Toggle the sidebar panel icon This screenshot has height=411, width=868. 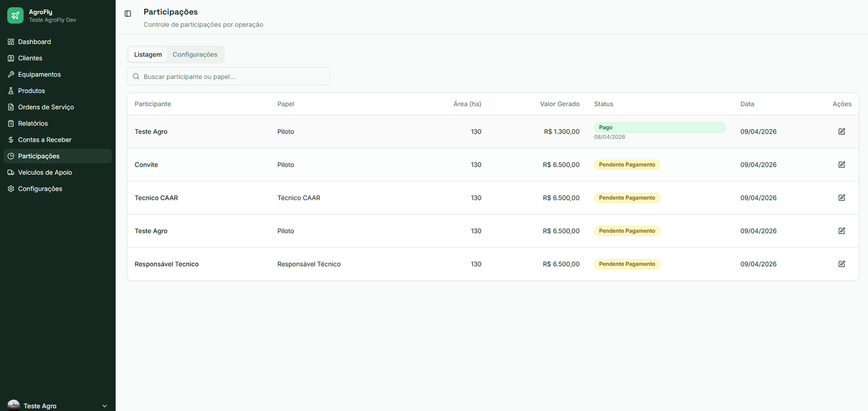tap(128, 14)
